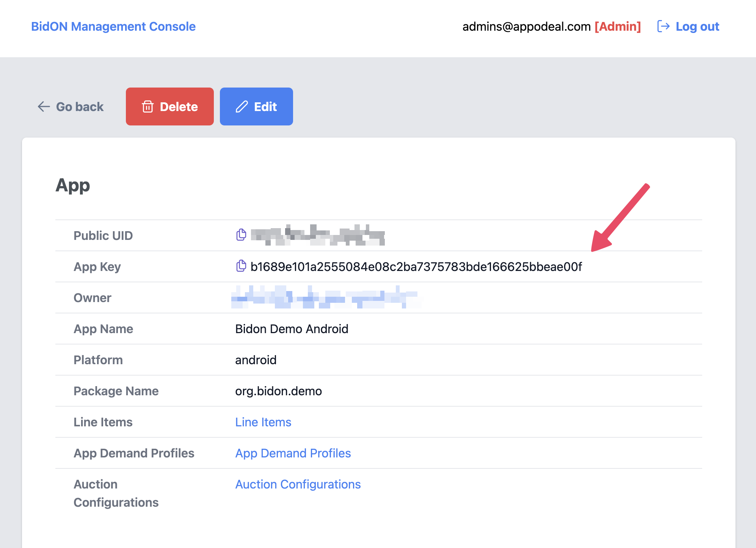
Task: Click the 'android' platform value
Action: pyautogui.click(x=256, y=360)
